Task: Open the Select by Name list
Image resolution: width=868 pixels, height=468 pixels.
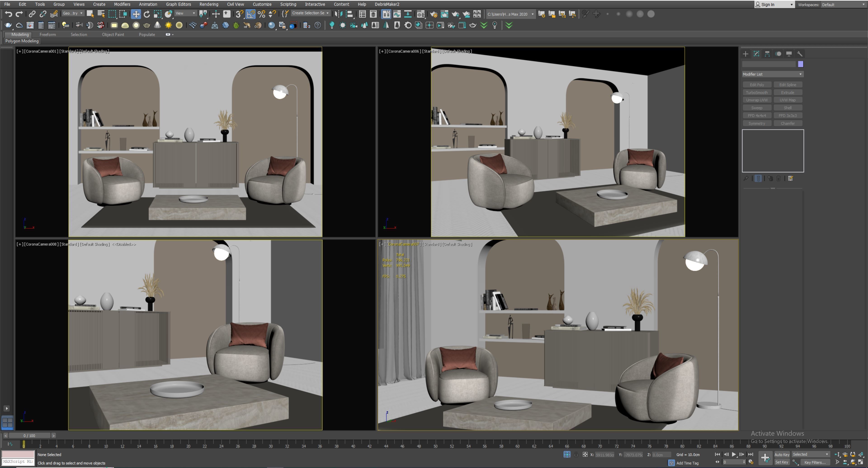Action: point(101,14)
